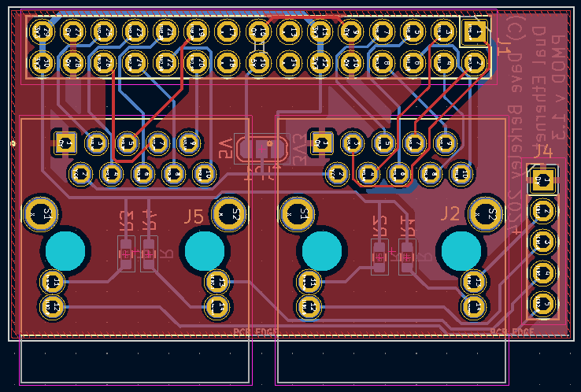Viewport: 581px width, 392px height.
Task: Select resistor R1 footprint
Action: pos(407,257)
